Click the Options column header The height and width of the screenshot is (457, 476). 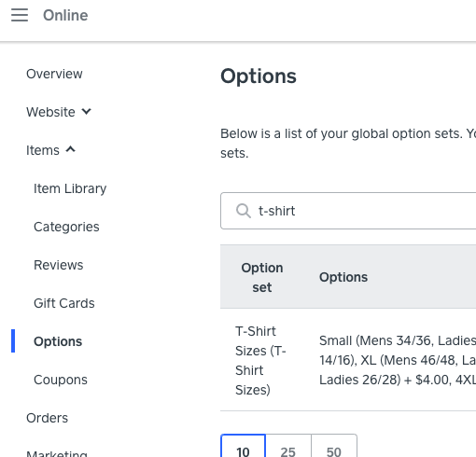[343, 277]
